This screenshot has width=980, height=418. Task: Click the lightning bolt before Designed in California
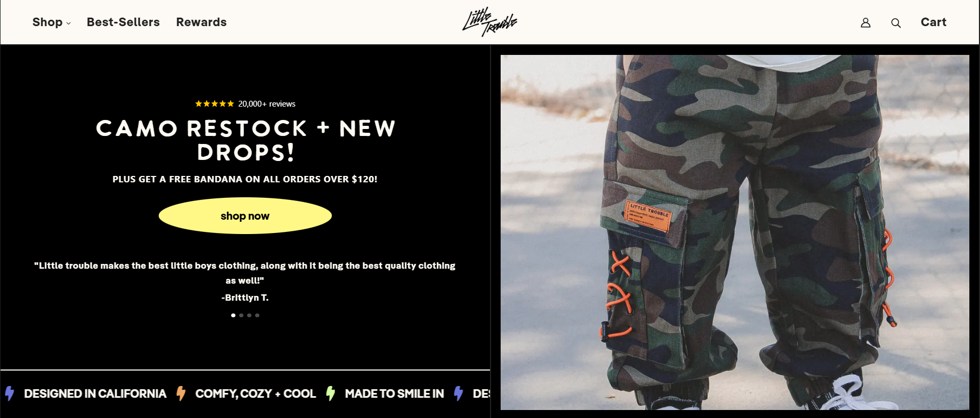coord(10,393)
